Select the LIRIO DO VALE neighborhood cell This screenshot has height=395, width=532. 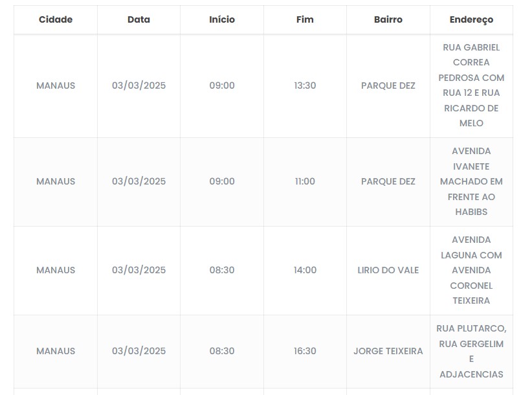pos(388,270)
